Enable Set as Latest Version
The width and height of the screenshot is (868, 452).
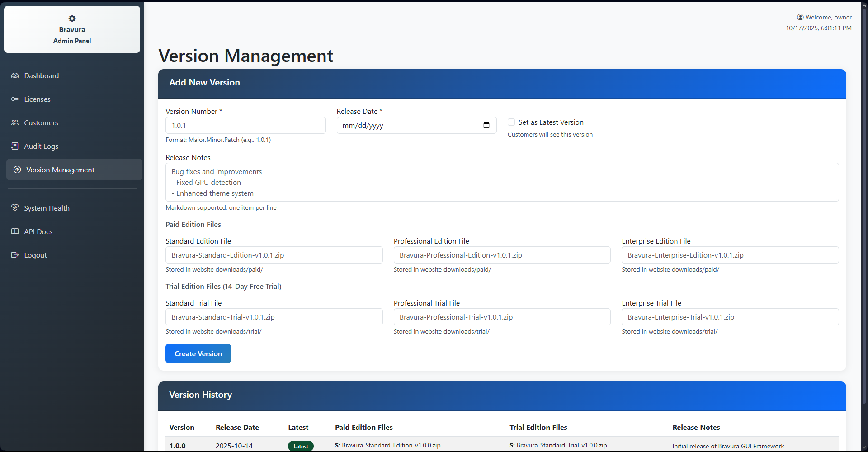pyautogui.click(x=511, y=122)
